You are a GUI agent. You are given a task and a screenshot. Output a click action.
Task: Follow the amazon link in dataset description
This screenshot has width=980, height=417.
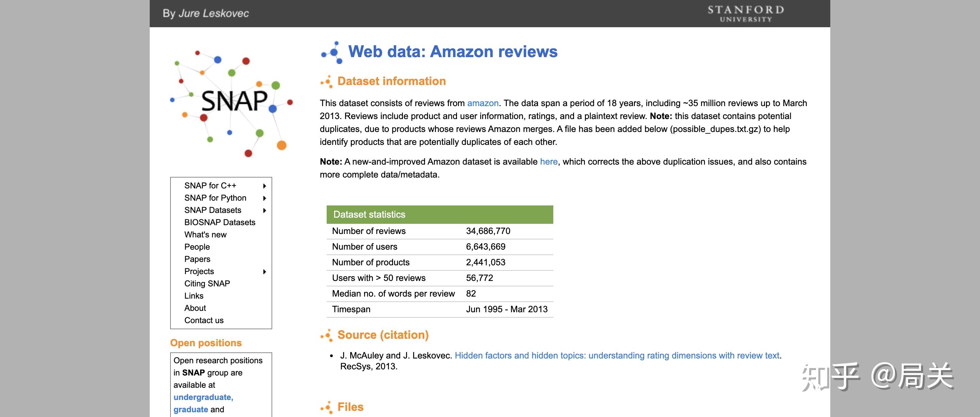click(x=483, y=103)
